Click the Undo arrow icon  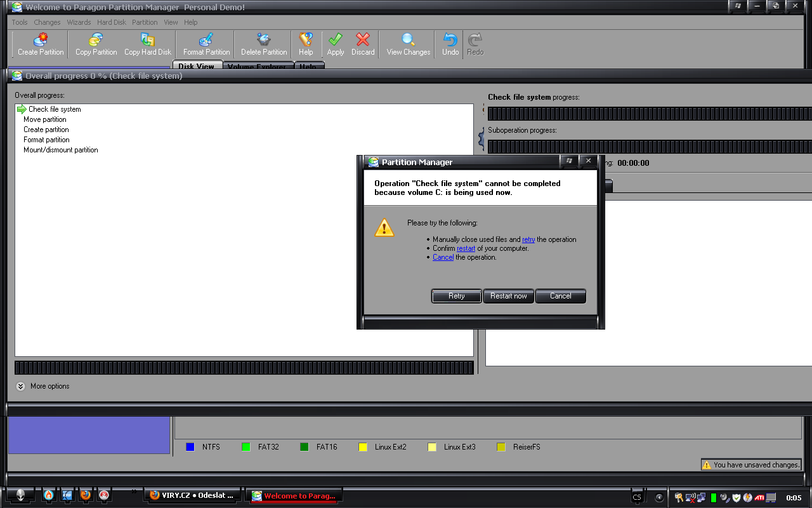pos(450,41)
